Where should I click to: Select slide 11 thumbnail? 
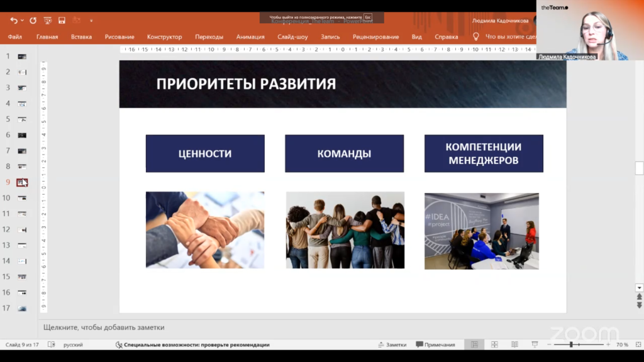pos(22,214)
